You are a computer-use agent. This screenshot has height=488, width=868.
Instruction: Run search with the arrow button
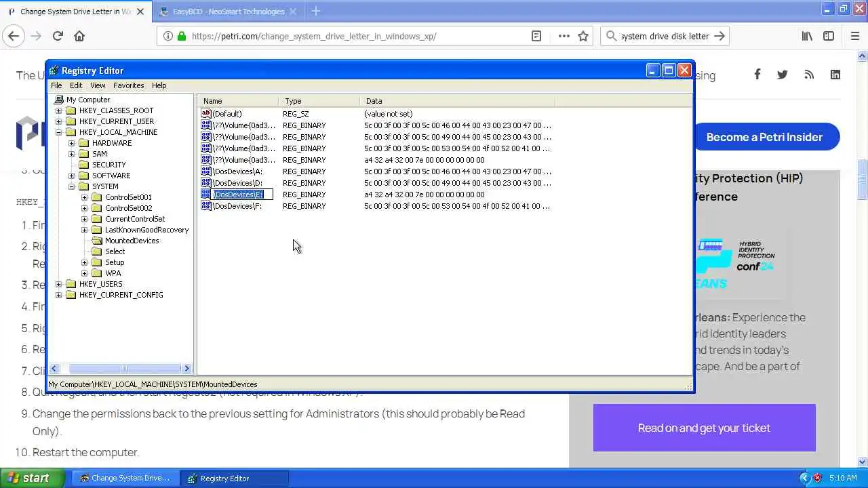point(719,36)
